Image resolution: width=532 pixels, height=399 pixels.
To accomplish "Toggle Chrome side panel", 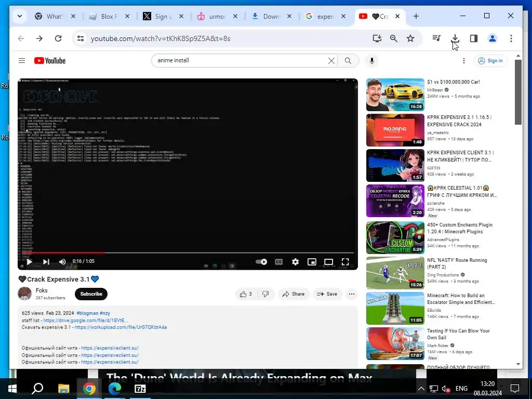I will [474, 38].
